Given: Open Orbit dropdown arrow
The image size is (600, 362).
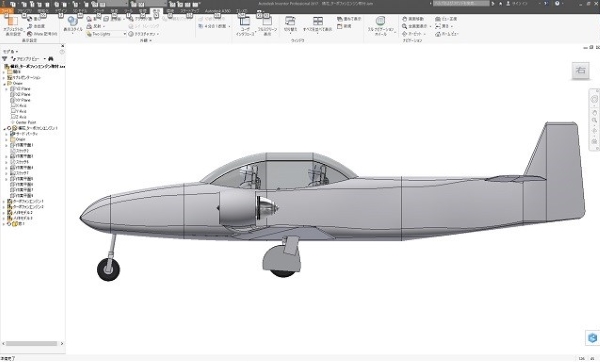Looking at the screenshot, I should [425, 34].
